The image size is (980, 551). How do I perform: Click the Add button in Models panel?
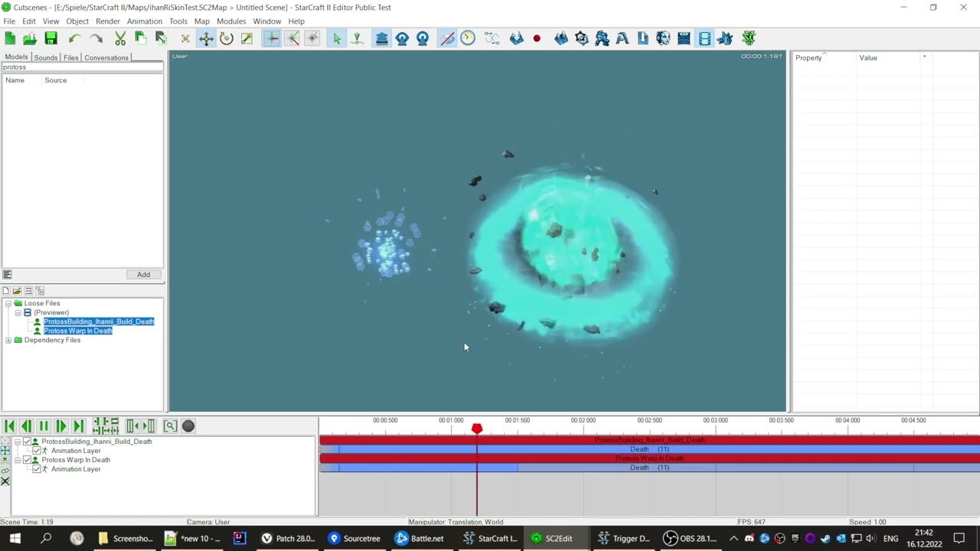(x=143, y=275)
